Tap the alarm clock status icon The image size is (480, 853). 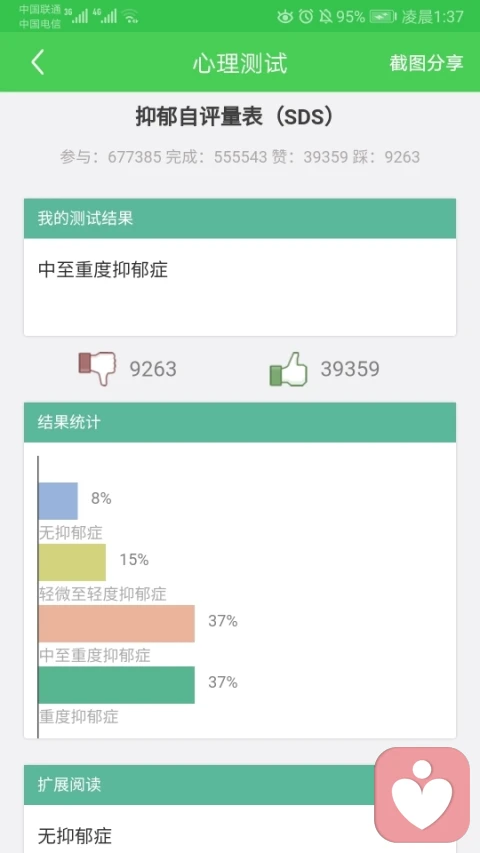tap(306, 16)
